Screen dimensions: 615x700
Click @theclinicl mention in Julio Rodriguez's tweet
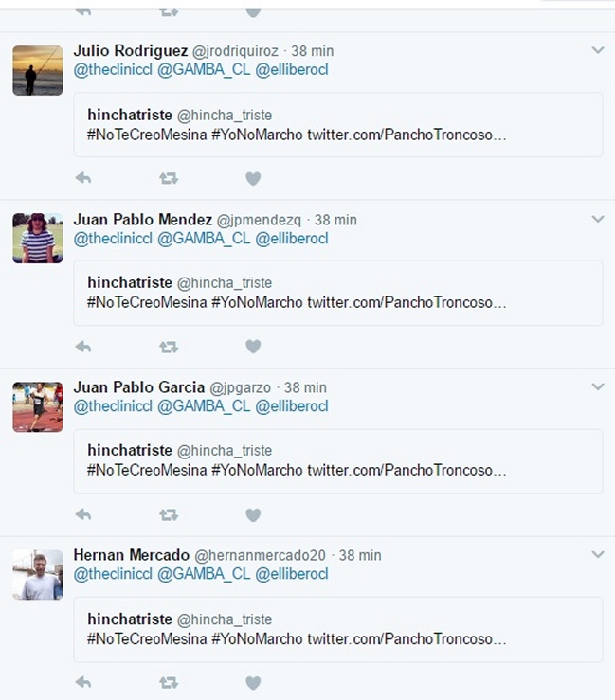pos(112,70)
